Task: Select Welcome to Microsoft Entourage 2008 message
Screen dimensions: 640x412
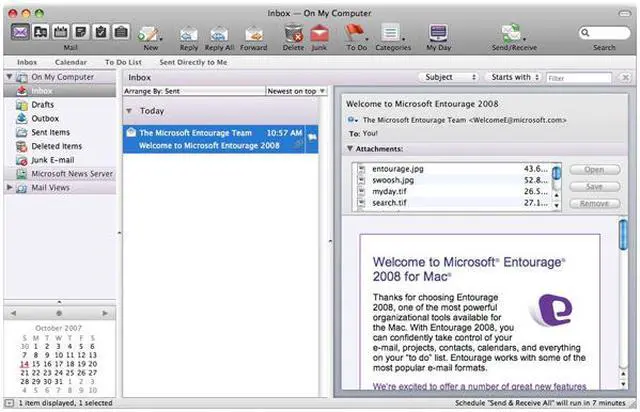Action: click(214, 139)
